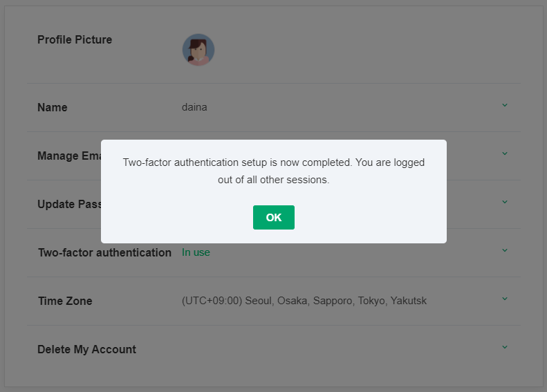Expand the Name row chevron

(x=505, y=105)
